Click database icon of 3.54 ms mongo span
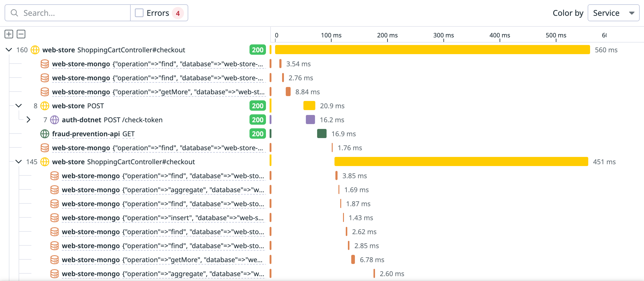 point(45,64)
